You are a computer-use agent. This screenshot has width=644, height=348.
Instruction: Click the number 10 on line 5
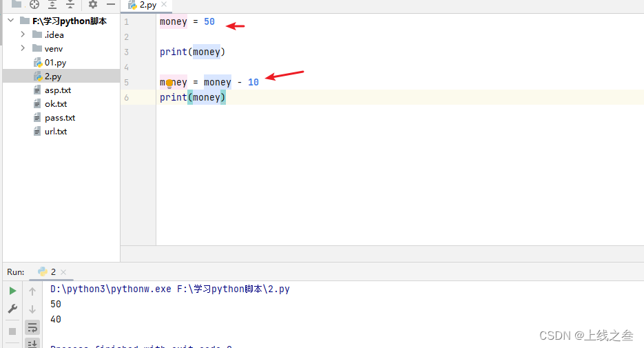253,82
